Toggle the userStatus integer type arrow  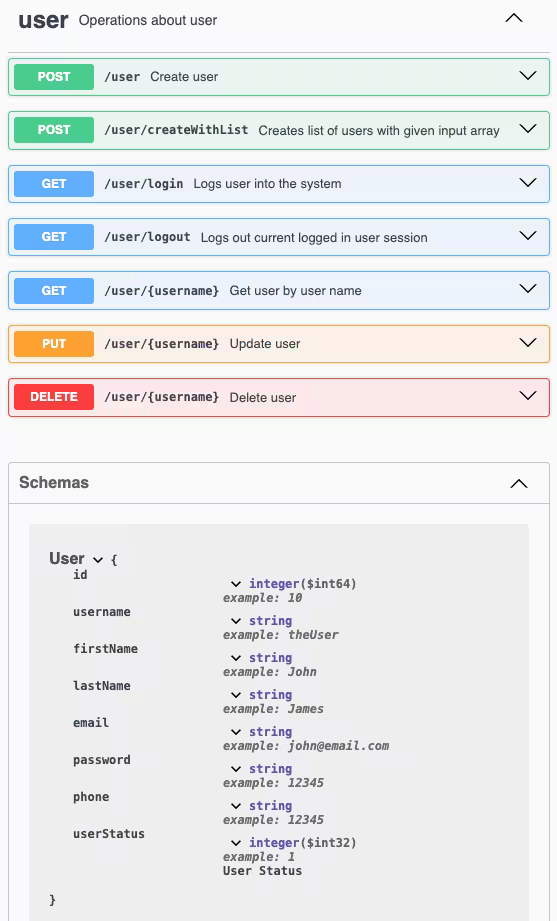pyautogui.click(x=236, y=843)
